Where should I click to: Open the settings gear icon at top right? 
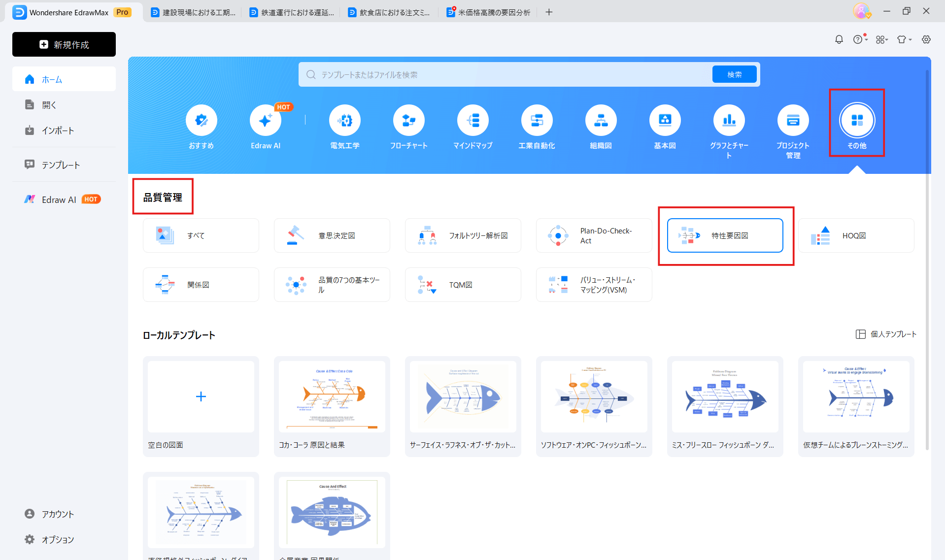[926, 39]
